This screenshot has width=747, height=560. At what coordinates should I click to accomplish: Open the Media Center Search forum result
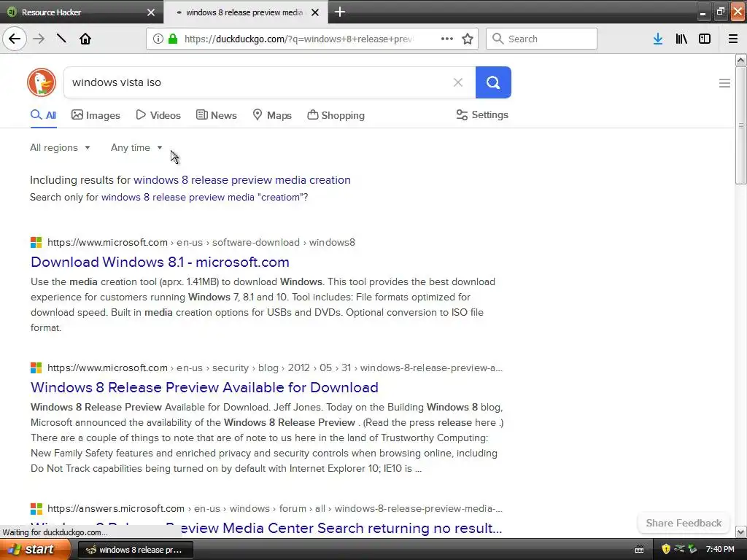tap(266, 528)
